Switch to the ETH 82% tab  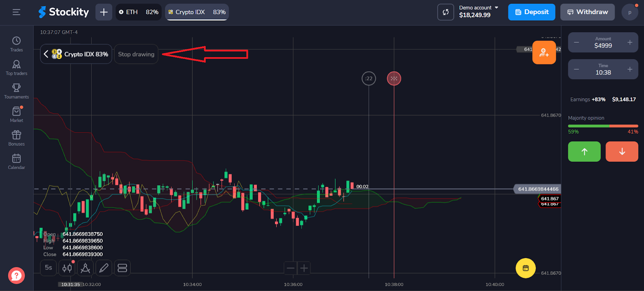click(x=138, y=12)
